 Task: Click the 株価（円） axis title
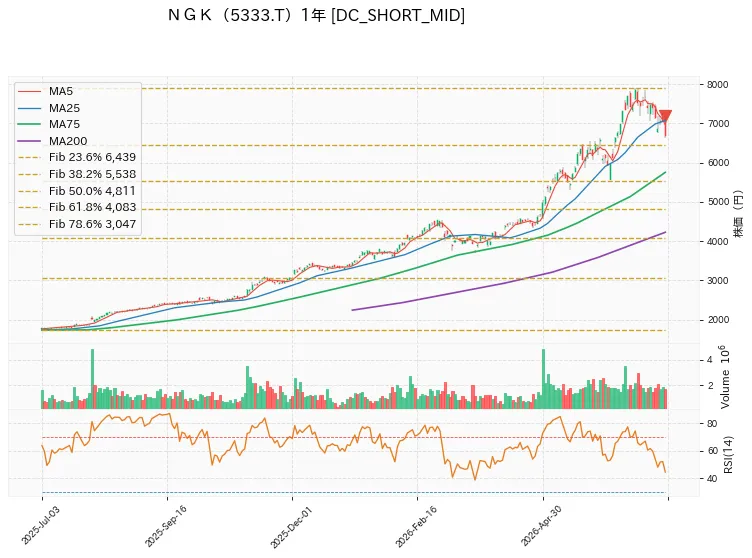pyautogui.click(x=738, y=214)
